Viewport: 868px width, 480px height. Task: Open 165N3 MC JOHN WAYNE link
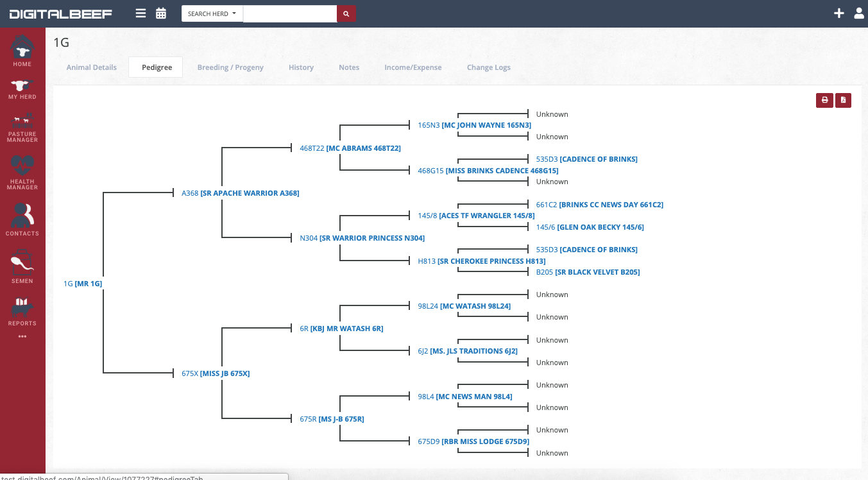(475, 125)
